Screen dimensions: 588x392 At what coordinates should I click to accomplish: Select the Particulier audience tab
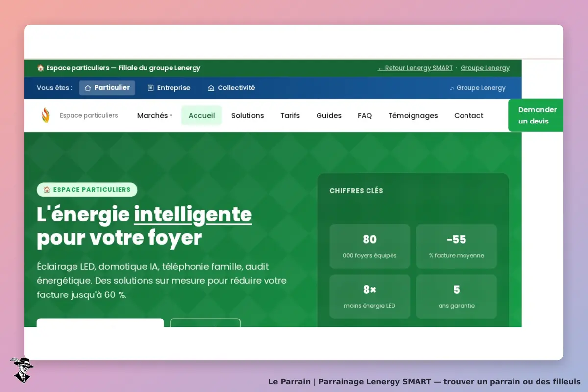[107, 88]
